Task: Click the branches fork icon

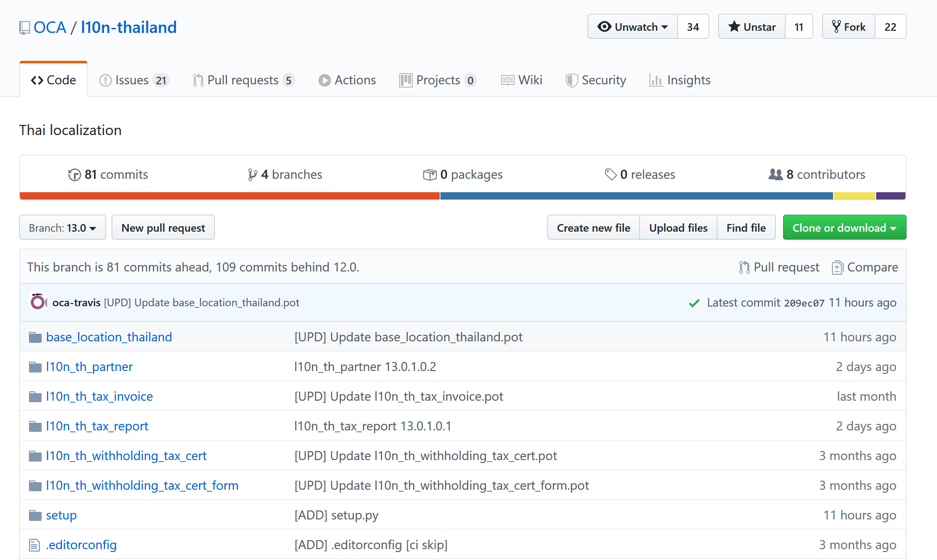Action: 252,175
